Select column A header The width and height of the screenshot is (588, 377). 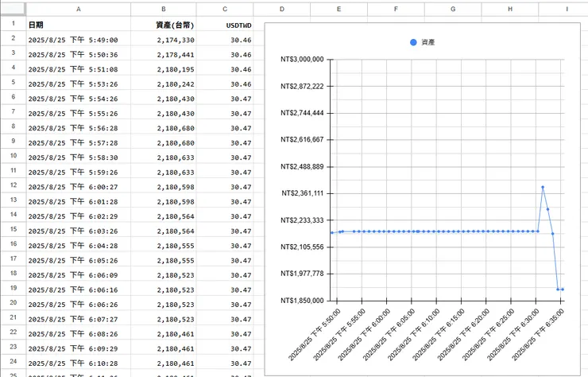pos(78,8)
